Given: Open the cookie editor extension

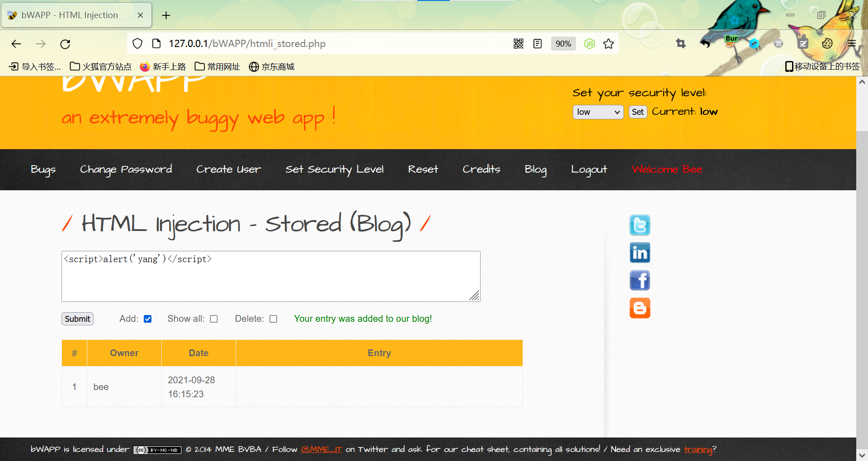Looking at the screenshot, I should 827,44.
